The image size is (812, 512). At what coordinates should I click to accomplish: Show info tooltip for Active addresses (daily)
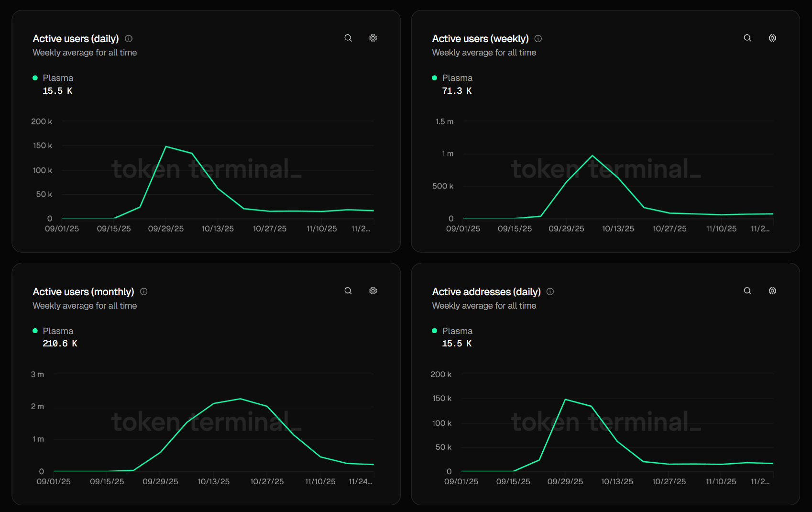click(550, 291)
